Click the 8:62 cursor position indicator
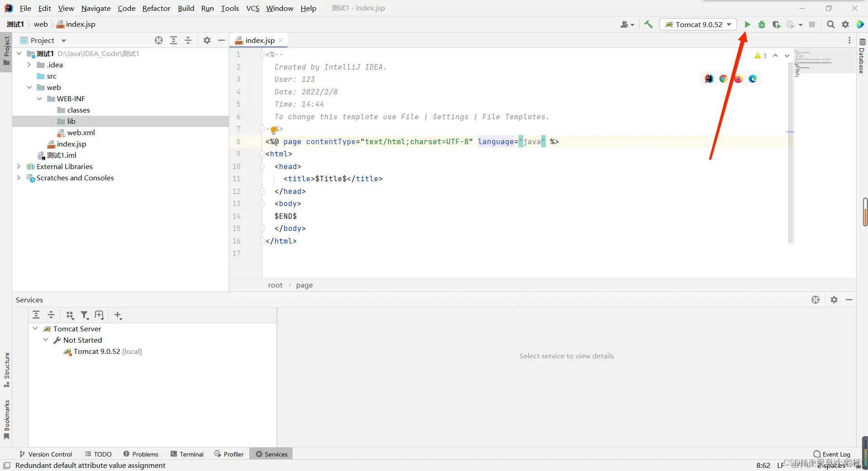This screenshot has height=471, width=868. tap(763, 465)
